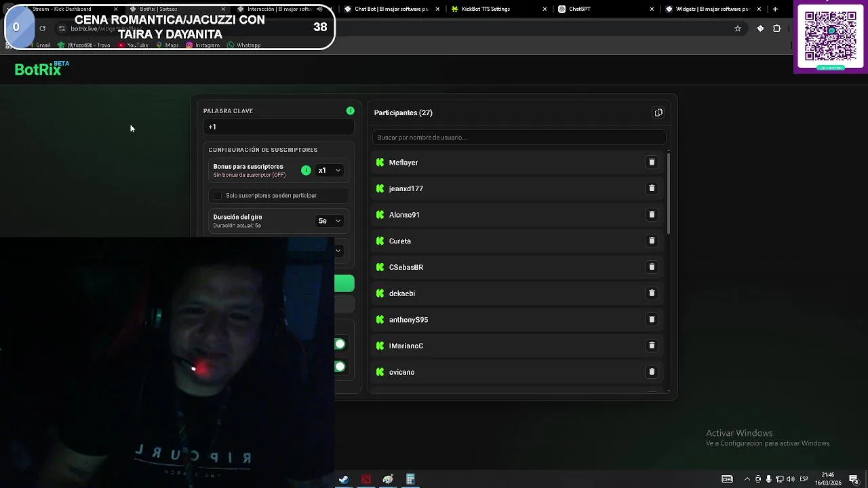Remove ovicano from the list

[x=652, y=372]
